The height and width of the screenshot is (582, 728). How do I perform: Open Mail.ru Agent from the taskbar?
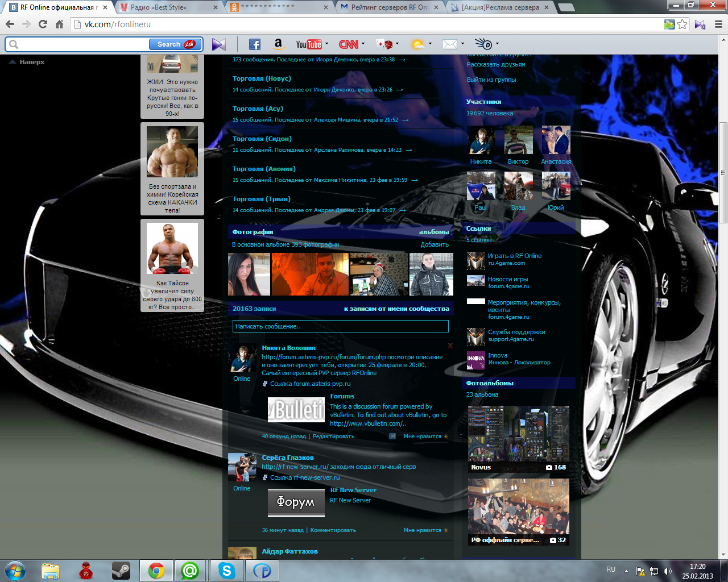pyautogui.click(x=190, y=571)
